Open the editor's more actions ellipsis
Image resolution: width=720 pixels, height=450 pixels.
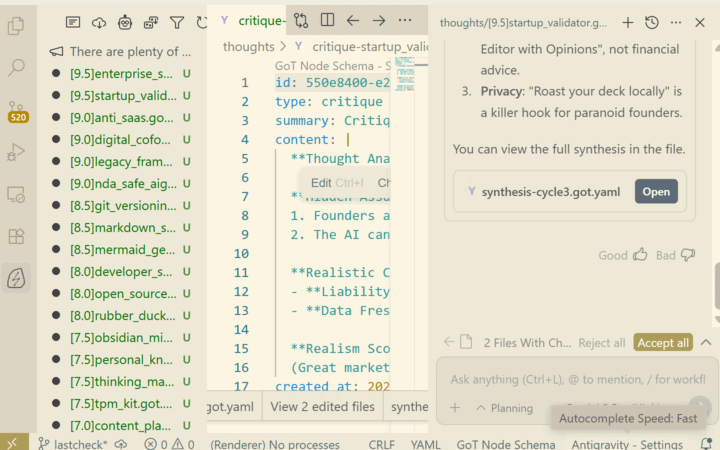(x=405, y=20)
